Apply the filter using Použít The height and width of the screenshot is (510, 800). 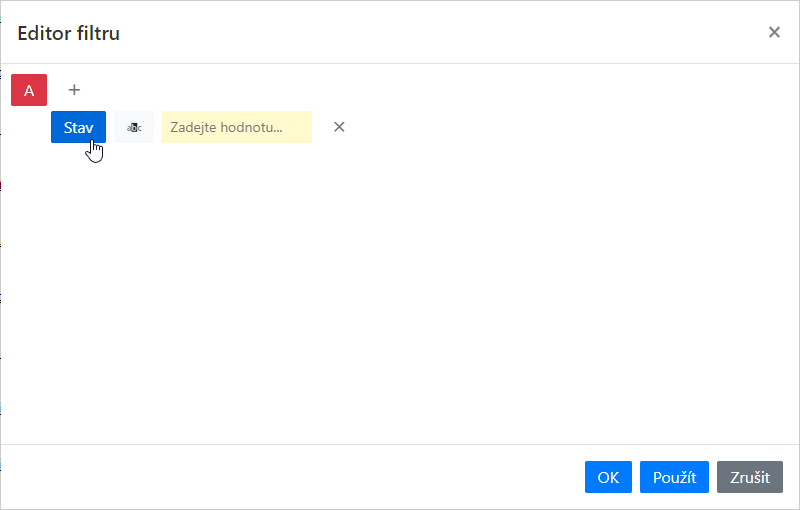point(674,477)
